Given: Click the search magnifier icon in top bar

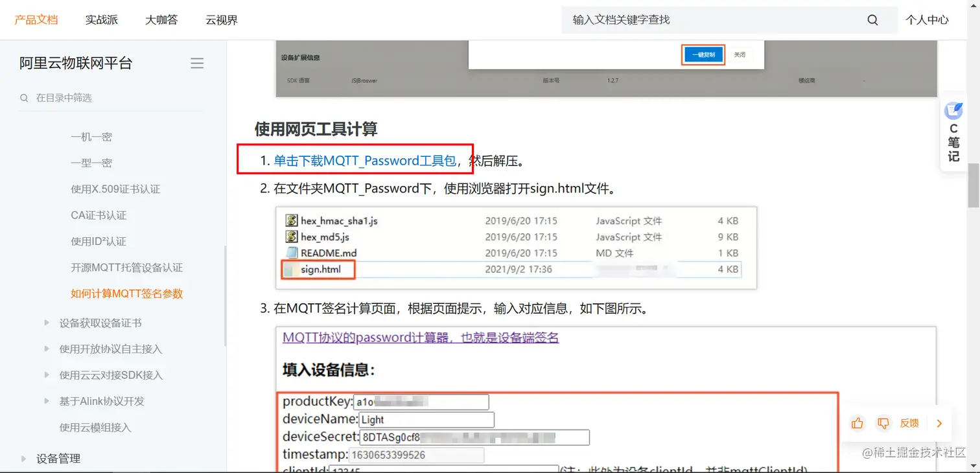Looking at the screenshot, I should pos(872,20).
